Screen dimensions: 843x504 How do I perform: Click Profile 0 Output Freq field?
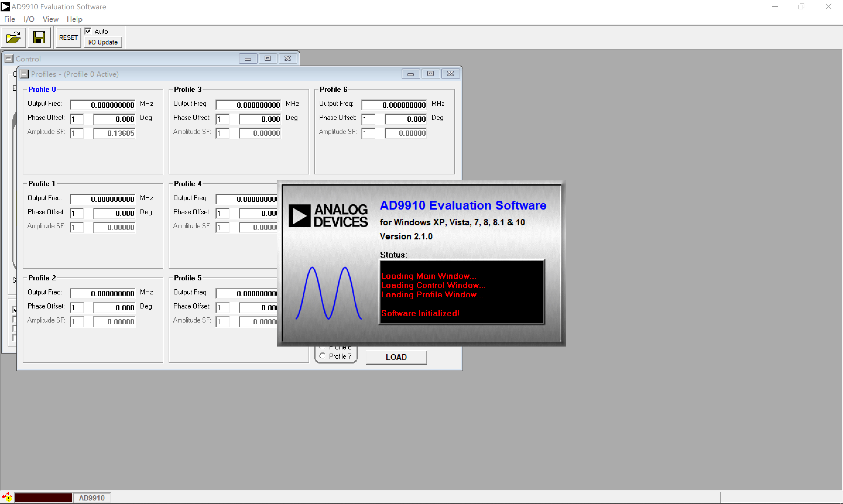click(102, 104)
